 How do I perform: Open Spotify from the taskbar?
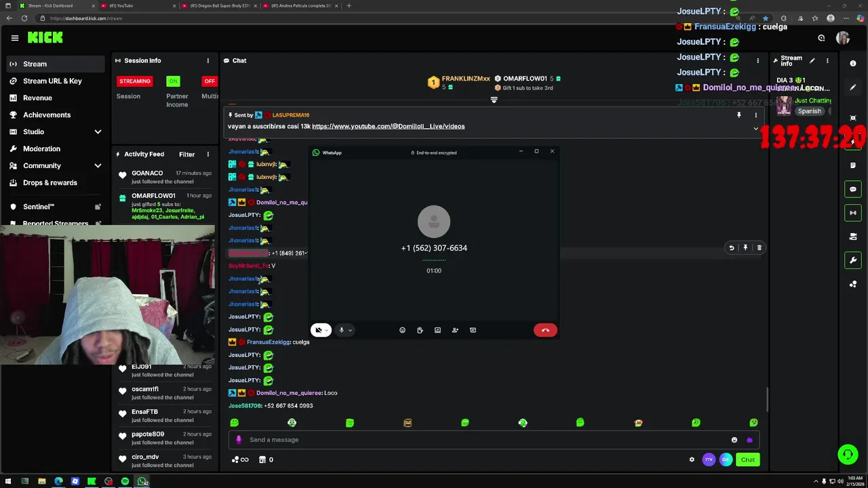tap(125, 481)
